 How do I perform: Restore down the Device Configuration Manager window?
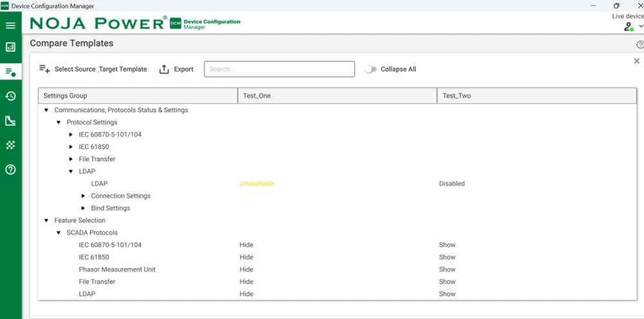click(x=616, y=6)
